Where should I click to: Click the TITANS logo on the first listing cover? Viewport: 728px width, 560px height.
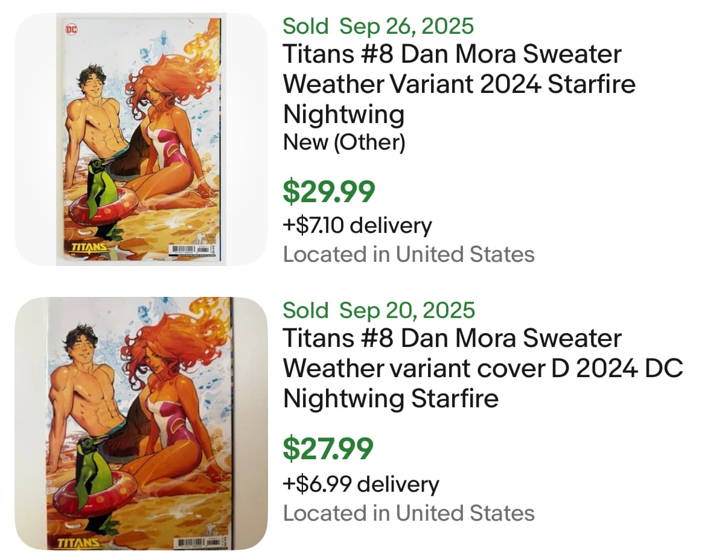click(89, 248)
